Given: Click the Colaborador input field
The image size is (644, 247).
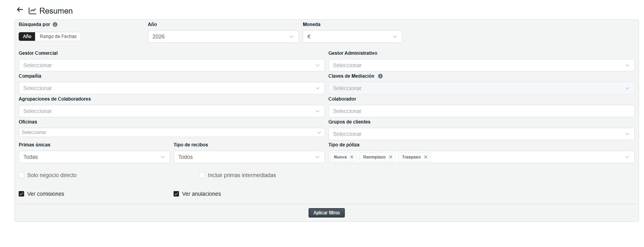Looking at the screenshot, I should (x=481, y=111).
